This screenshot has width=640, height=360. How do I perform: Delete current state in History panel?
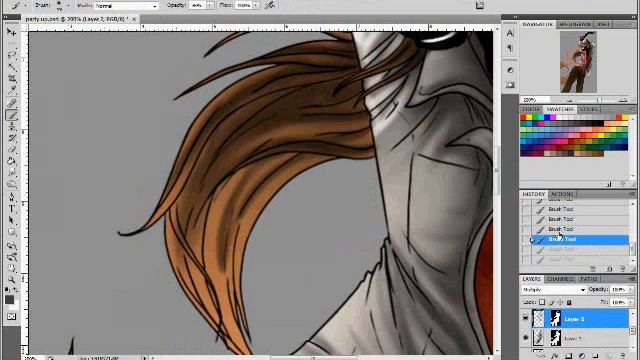622,269
